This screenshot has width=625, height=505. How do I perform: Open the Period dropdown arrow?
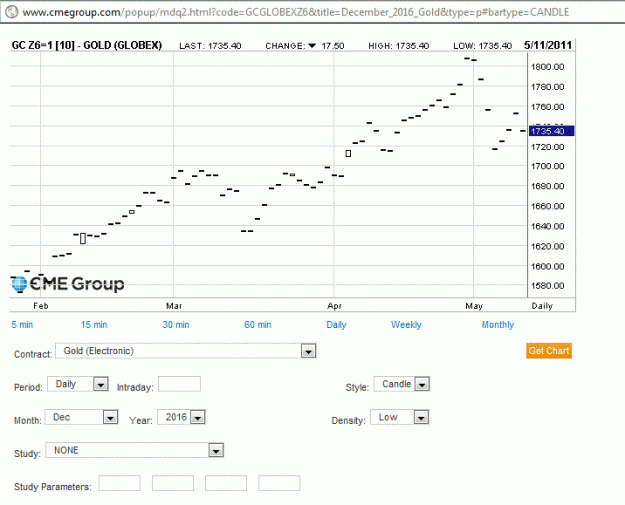tap(100, 385)
